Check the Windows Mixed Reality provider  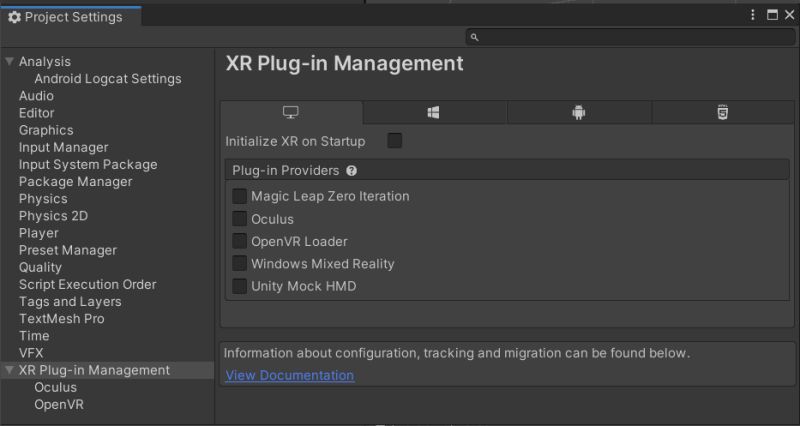pos(240,264)
